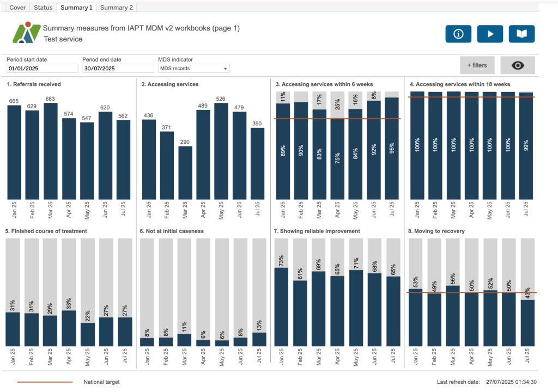This screenshot has height=392, width=558.
Task: Click the May 25 bar showing 526
Action: point(221,151)
